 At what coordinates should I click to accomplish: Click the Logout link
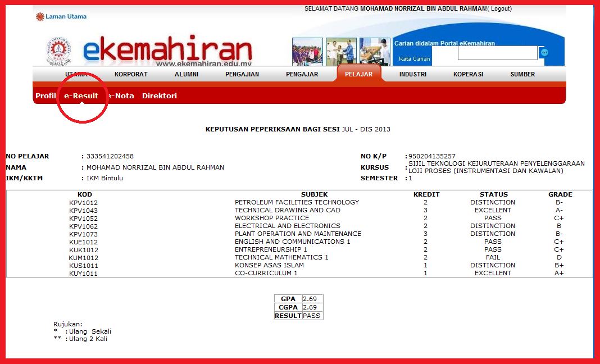coord(501,8)
